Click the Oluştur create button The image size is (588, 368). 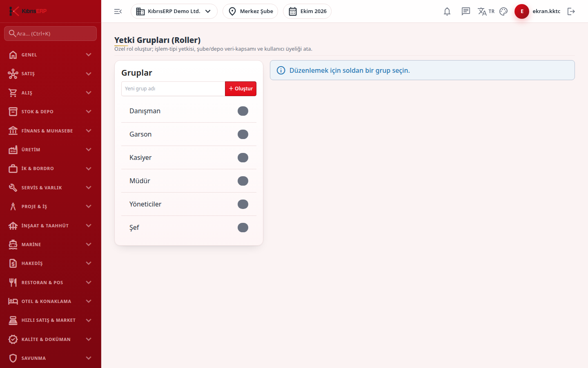pos(241,89)
